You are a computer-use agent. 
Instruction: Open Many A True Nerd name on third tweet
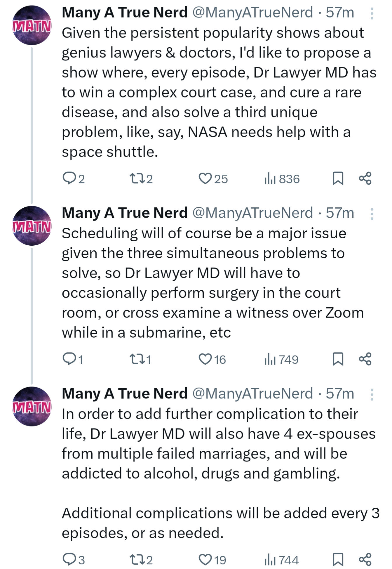click(125, 393)
